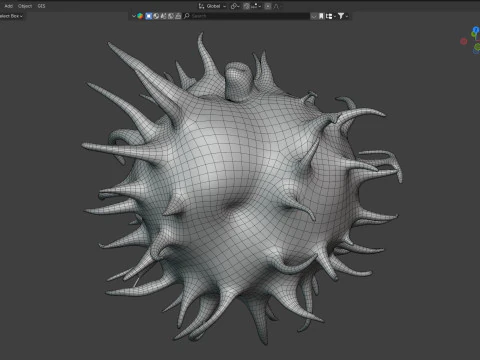This screenshot has height=360, width=480.
Task: Open the dropdown arrow right of the search field
Action: [x=314, y=16]
